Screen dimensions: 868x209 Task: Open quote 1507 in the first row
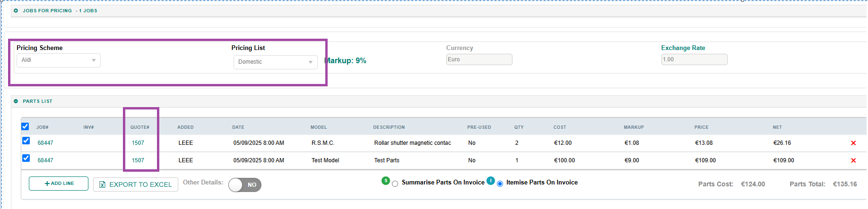(x=138, y=143)
